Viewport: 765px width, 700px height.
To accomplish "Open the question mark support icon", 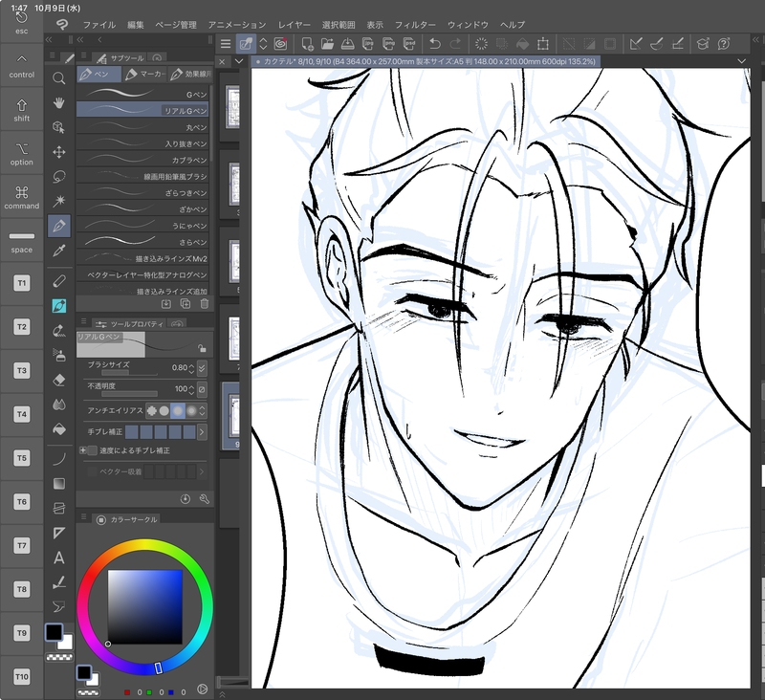I will [x=724, y=44].
